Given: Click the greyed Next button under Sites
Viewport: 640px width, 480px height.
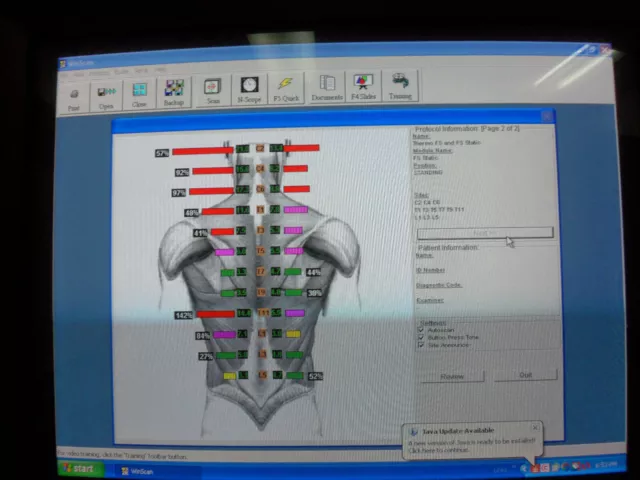Looking at the screenshot, I should 485,233.
